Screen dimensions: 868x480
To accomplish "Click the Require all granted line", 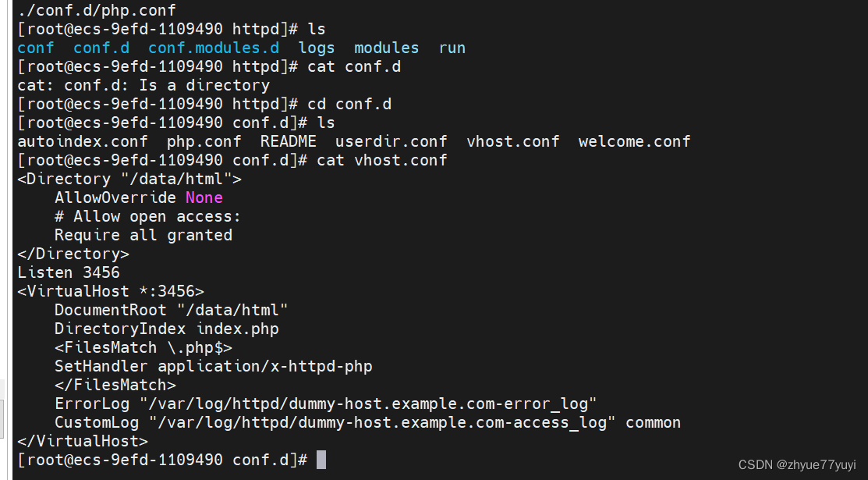I will pyautogui.click(x=143, y=235).
